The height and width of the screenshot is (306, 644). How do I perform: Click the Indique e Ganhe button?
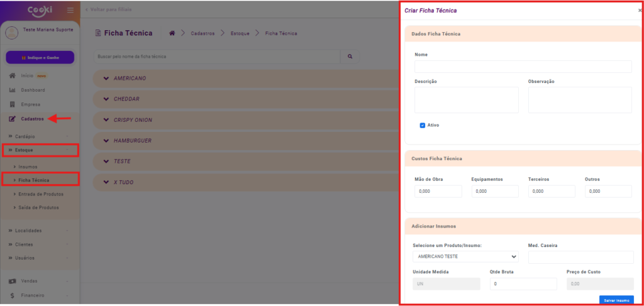pos(40,58)
